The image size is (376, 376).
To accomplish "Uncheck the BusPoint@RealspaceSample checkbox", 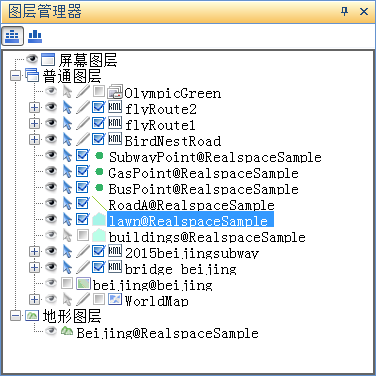I will click(x=82, y=187).
